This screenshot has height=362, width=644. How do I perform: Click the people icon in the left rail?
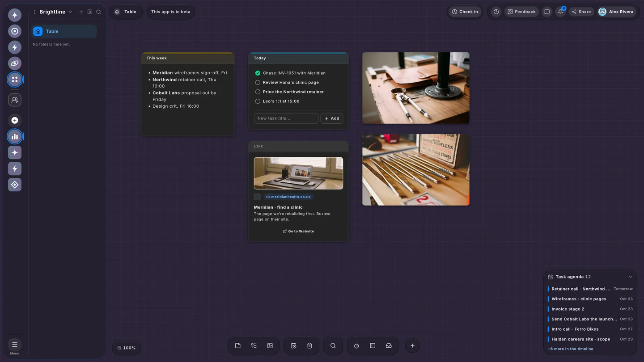15,100
